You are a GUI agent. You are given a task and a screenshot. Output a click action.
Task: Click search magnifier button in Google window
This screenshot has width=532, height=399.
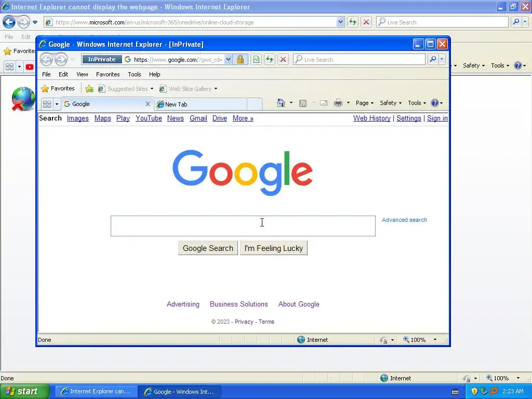point(433,59)
